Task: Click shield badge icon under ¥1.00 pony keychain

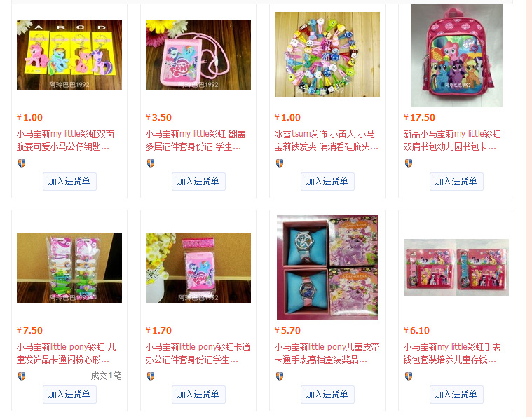Action: [x=21, y=163]
